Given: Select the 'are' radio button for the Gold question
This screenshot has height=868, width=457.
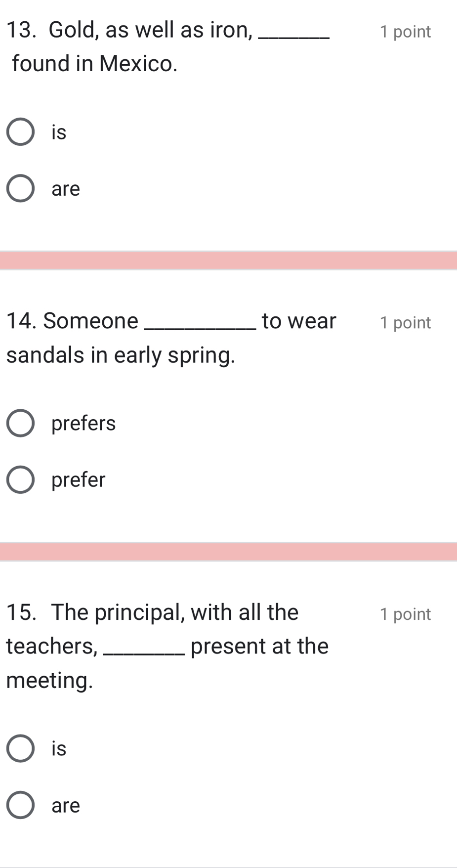Looking at the screenshot, I should (20, 188).
